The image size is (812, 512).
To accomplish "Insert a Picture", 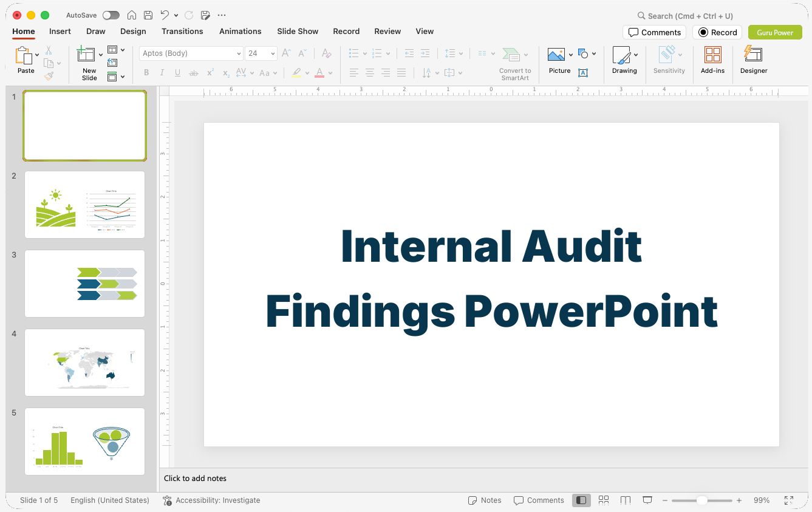I will point(559,61).
